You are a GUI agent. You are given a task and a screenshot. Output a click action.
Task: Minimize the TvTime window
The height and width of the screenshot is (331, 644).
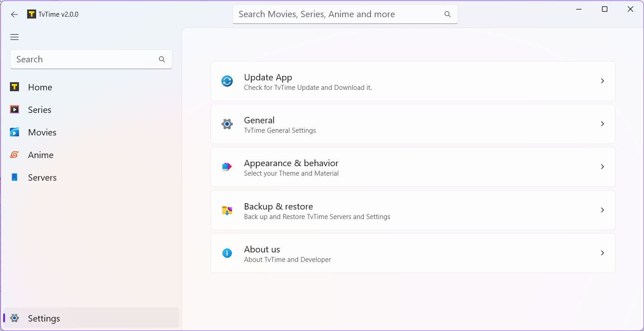click(x=579, y=9)
